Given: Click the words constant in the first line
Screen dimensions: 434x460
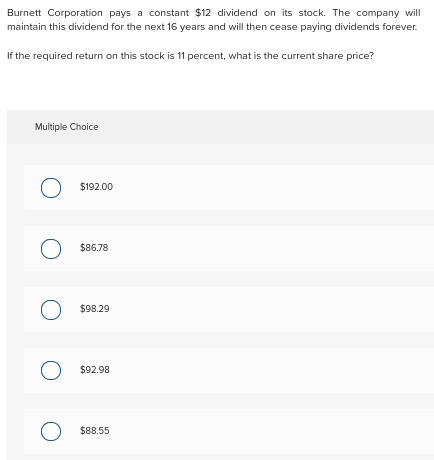Looking at the screenshot, I should (x=169, y=13).
